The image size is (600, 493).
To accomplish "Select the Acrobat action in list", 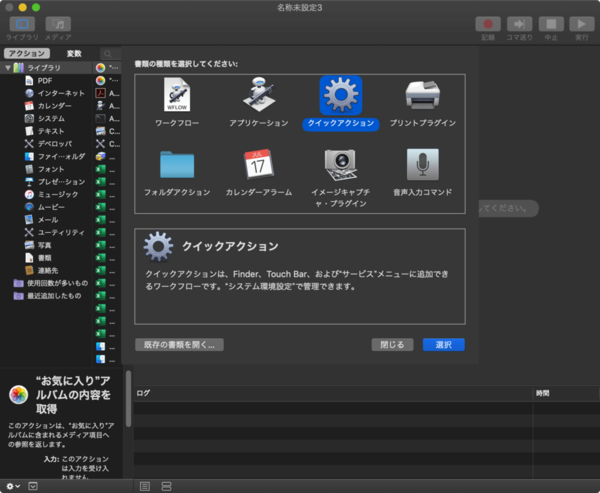I will (x=107, y=93).
